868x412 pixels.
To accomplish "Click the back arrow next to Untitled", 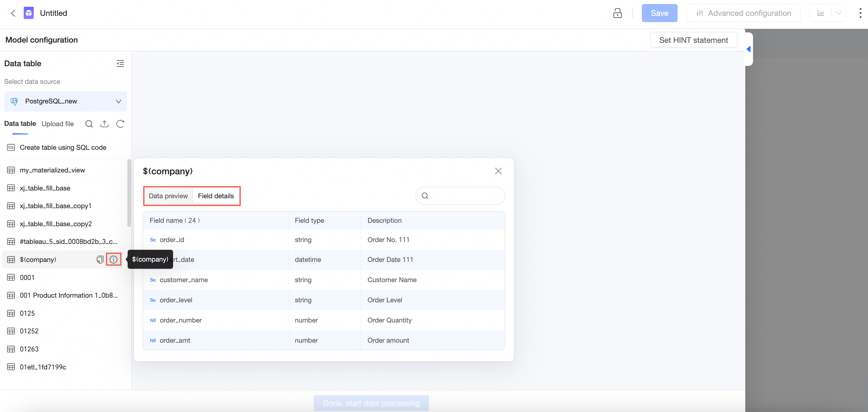I will click(x=13, y=13).
